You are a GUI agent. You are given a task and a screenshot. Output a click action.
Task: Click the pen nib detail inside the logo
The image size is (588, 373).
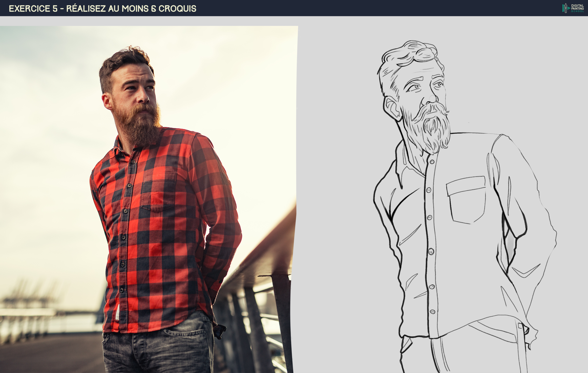click(566, 5)
